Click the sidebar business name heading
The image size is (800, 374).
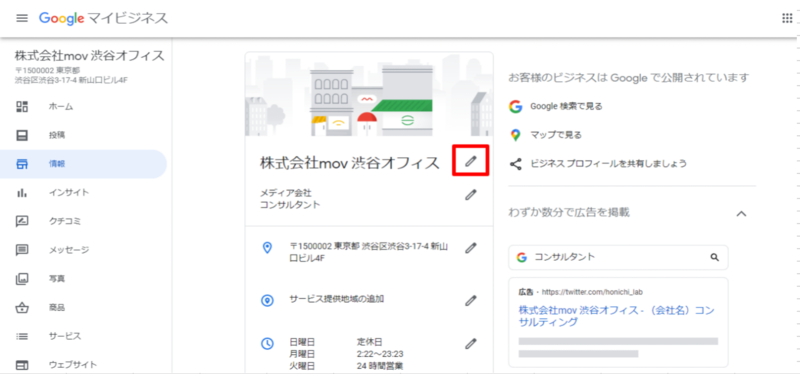click(x=89, y=56)
